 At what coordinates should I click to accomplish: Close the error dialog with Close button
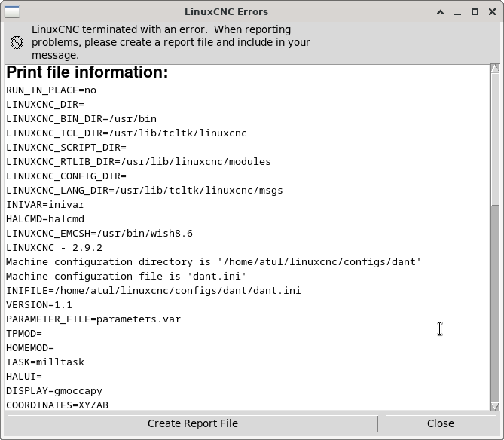tap(441, 423)
